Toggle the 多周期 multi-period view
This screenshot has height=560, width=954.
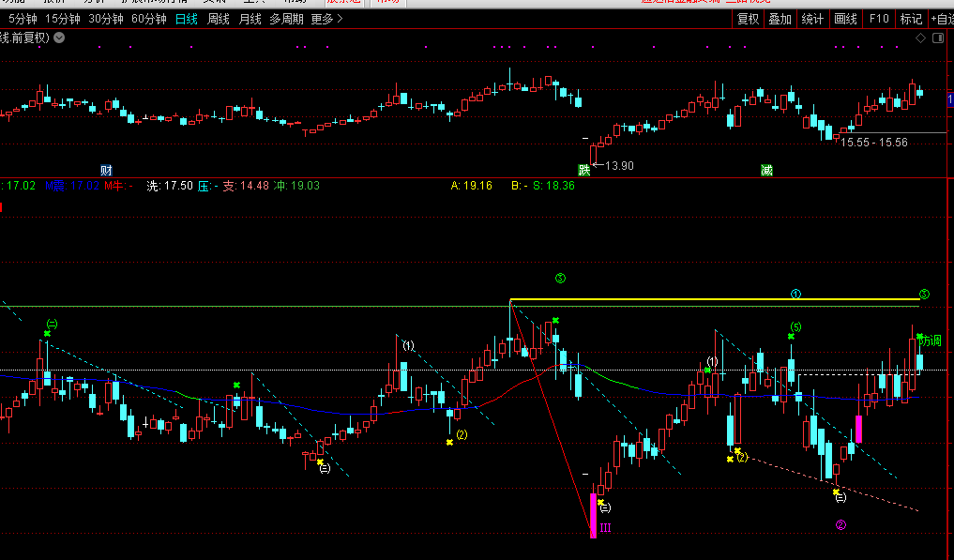[286, 19]
